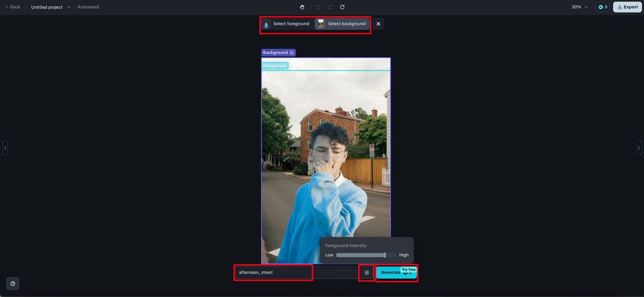644x297 pixels.
Task: Open the Untitled project name dropdown
Action: 51,7
